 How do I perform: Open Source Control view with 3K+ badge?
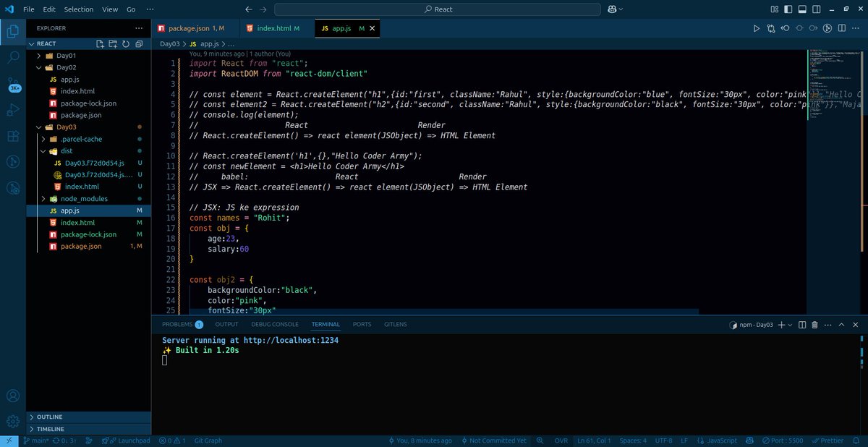click(13, 84)
